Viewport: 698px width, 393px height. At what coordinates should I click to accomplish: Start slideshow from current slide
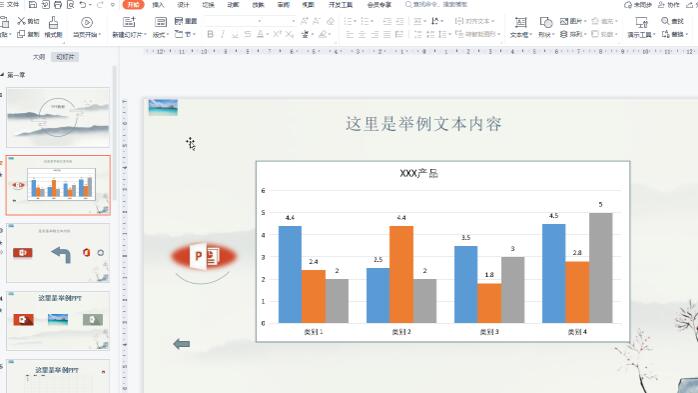coord(87,22)
